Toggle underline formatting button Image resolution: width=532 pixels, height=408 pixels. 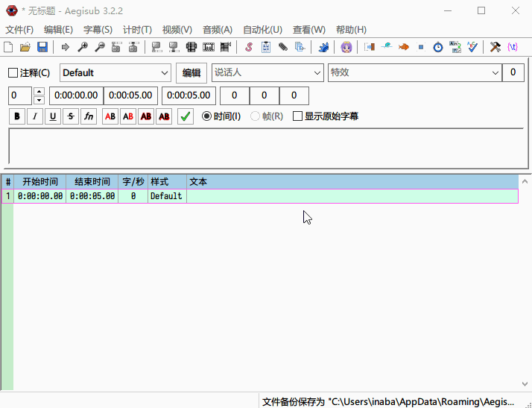click(x=53, y=116)
